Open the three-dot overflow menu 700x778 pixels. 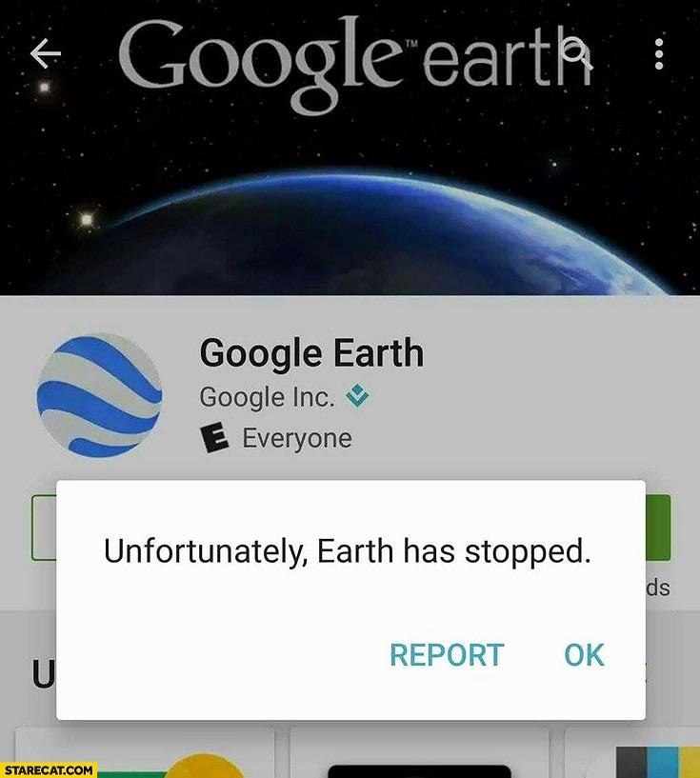[x=659, y=53]
